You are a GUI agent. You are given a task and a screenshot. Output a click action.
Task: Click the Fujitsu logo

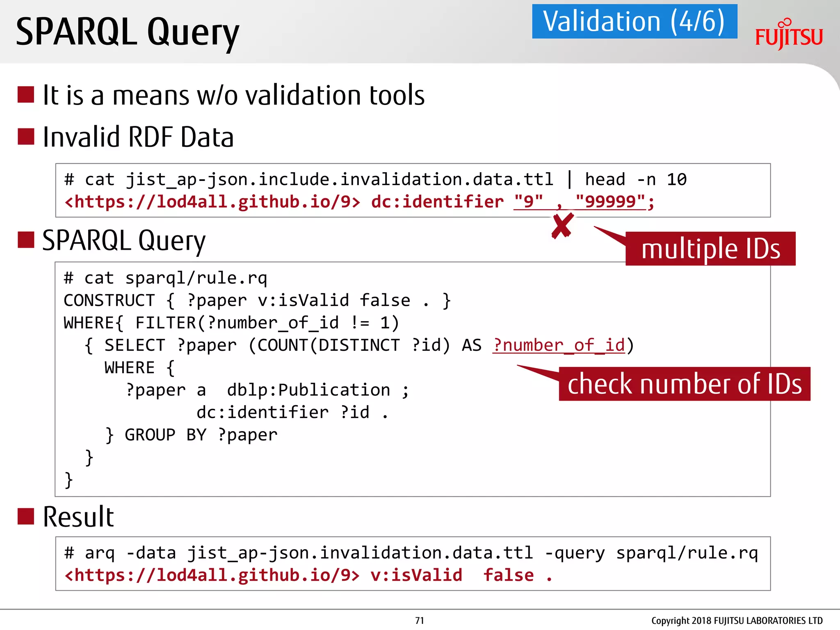click(x=789, y=34)
